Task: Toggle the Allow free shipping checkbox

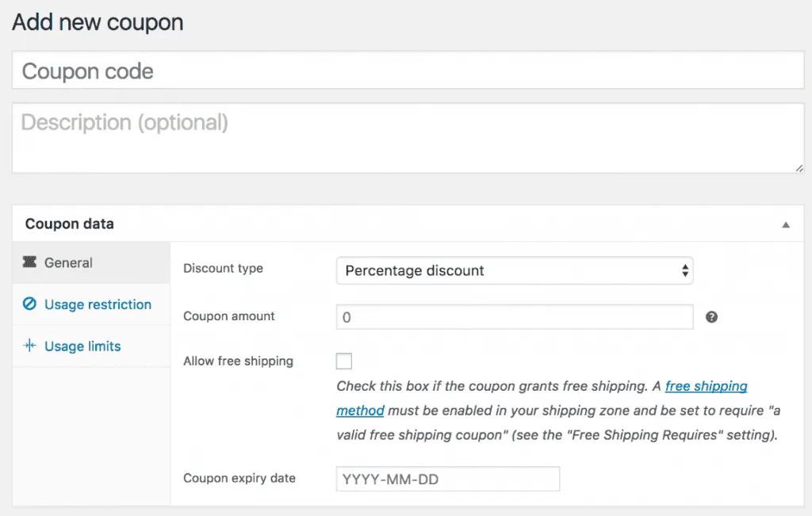Action: click(343, 361)
